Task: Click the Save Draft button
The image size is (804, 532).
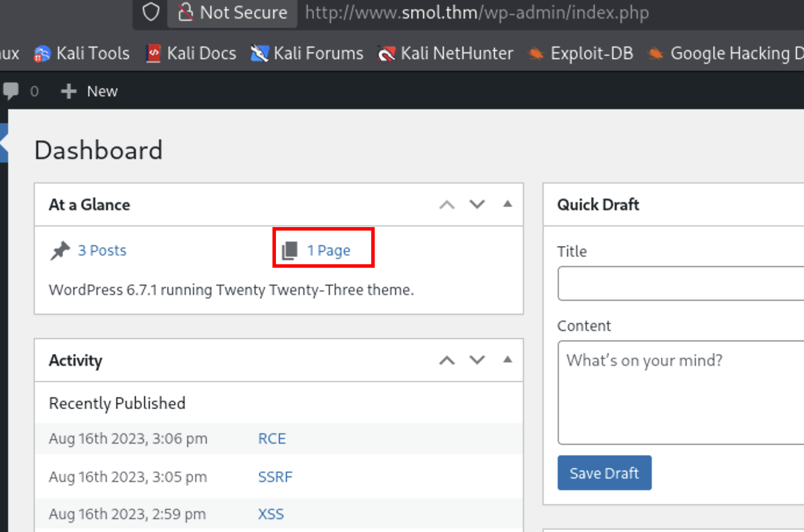Action: coord(604,473)
